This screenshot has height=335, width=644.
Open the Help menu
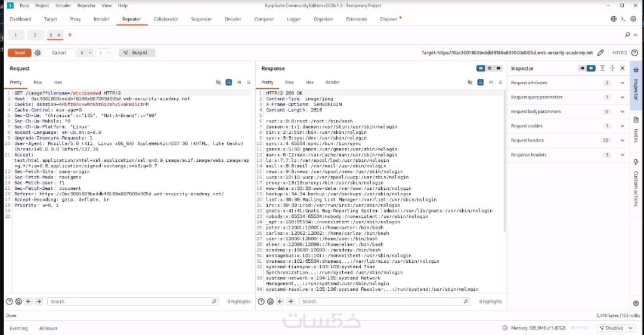point(123,5)
